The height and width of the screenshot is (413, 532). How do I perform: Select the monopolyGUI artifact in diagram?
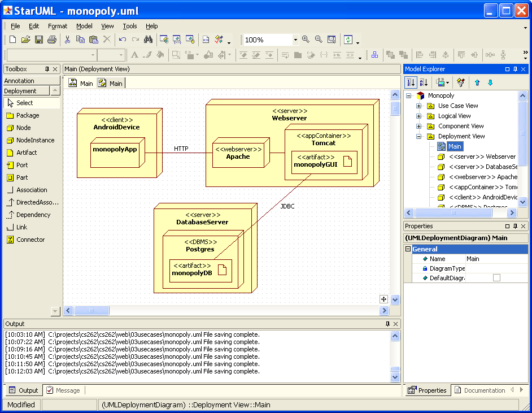coord(324,162)
